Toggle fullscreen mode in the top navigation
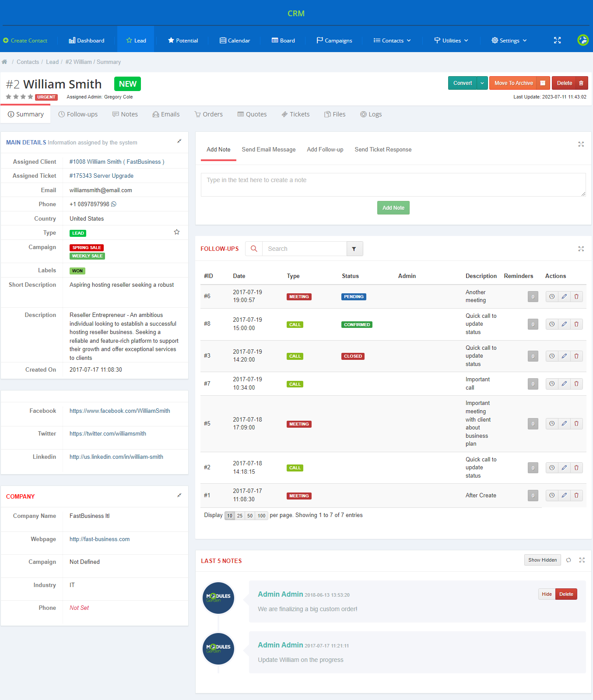 coord(557,40)
